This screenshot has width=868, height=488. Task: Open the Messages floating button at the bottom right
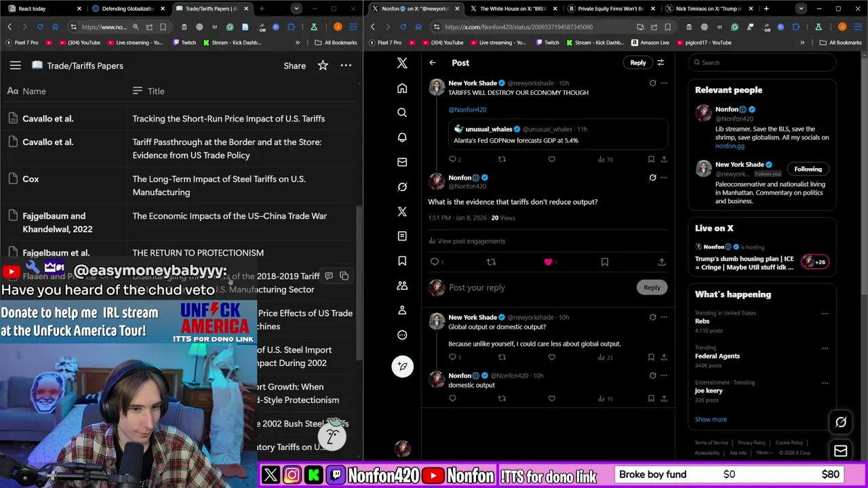click(x=841, y=451)
